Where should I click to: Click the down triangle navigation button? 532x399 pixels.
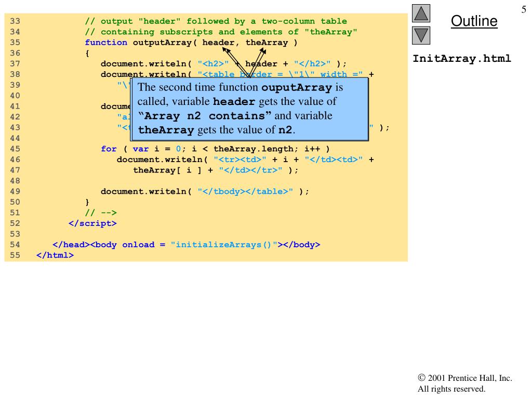point(421,36)
